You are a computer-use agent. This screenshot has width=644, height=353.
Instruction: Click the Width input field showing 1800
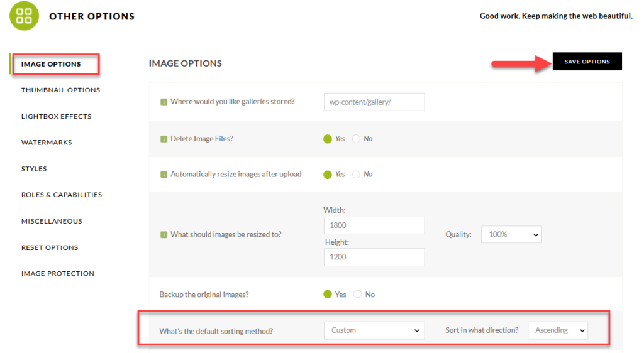click(x=374, y=225)
